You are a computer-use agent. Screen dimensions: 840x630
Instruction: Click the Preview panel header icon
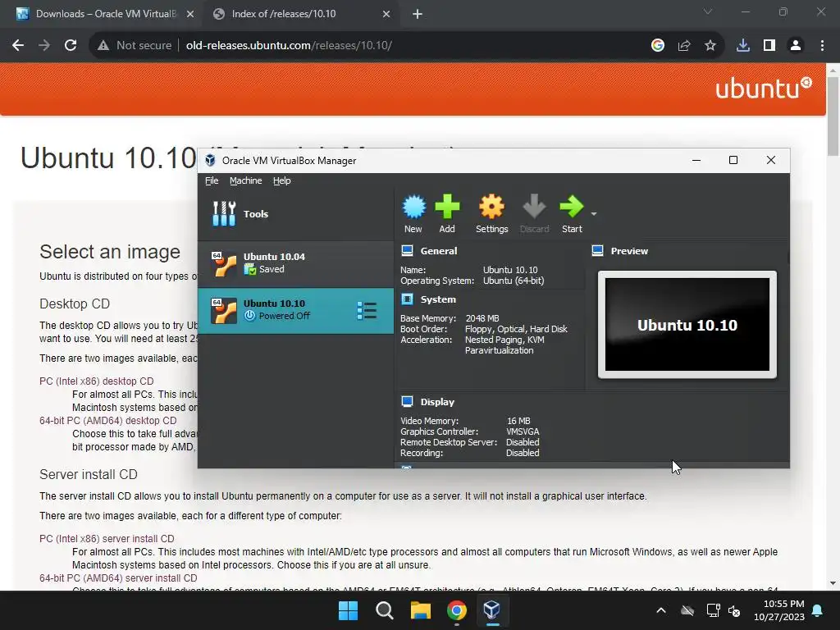tap(597, 251)
